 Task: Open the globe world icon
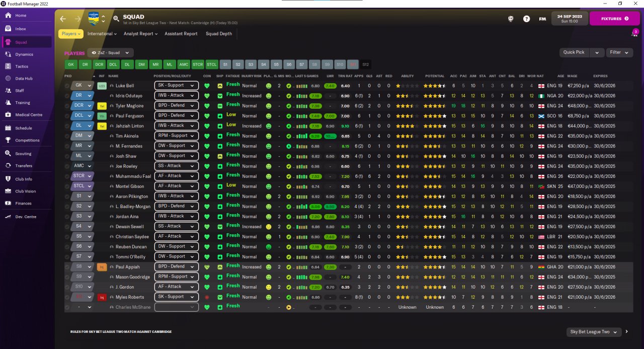510,19
